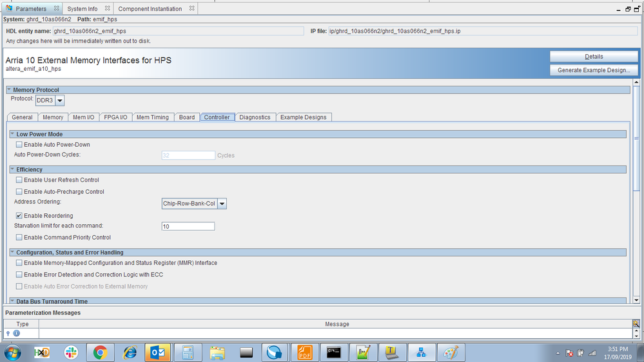Open the Memory tab
The width and height of the screenshot is (644, 362).
53,117
